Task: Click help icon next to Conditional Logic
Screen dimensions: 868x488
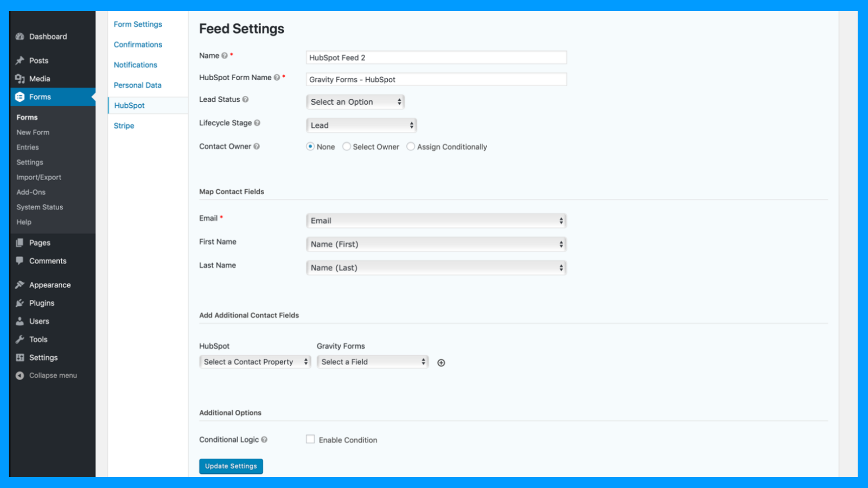Action: click(264, 440)
